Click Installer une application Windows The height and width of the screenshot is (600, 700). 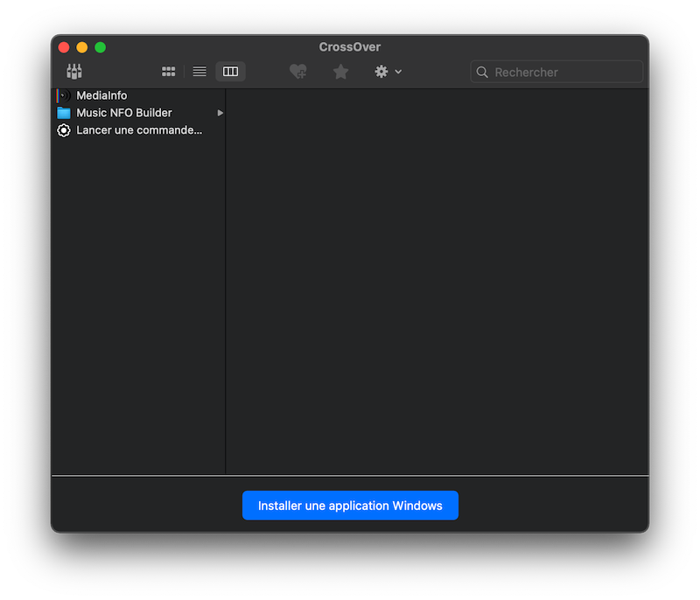pyautogui.click(x=351, y=506)
